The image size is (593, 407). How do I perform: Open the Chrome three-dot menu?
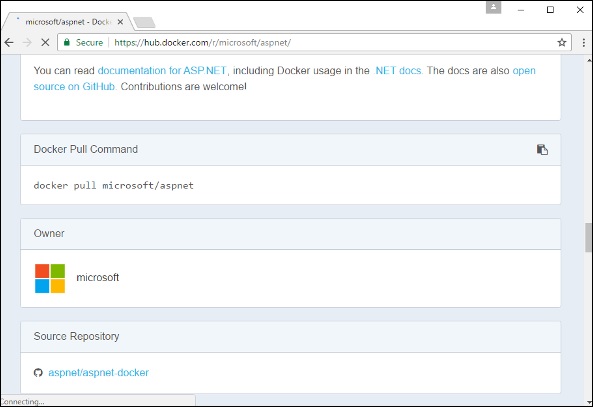click(x=584, y=42)
